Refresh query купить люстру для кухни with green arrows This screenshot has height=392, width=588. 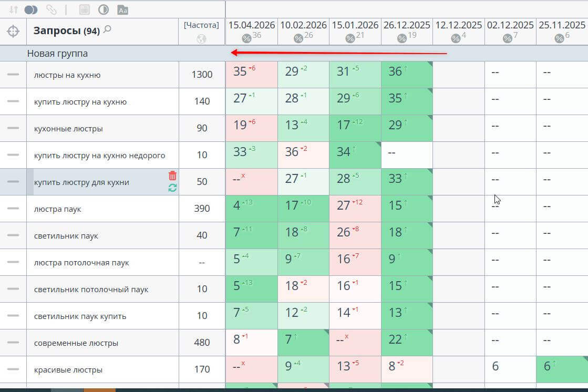click(172, 188)
